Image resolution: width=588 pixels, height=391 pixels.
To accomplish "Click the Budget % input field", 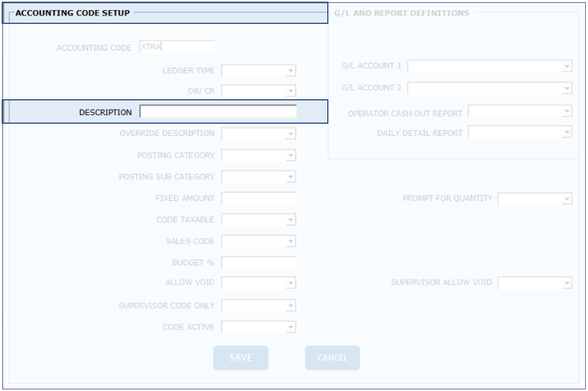I will point(258,263).
